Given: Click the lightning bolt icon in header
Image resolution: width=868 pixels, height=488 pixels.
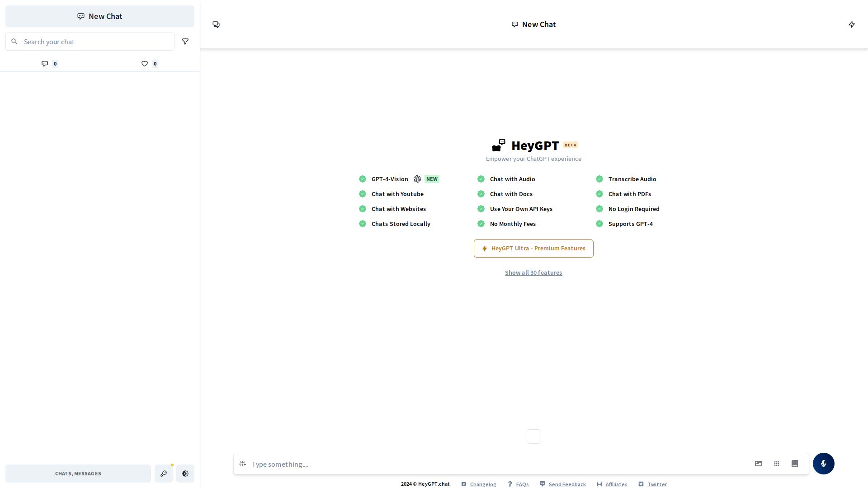Looking at the screenshot, I should 852,24.
